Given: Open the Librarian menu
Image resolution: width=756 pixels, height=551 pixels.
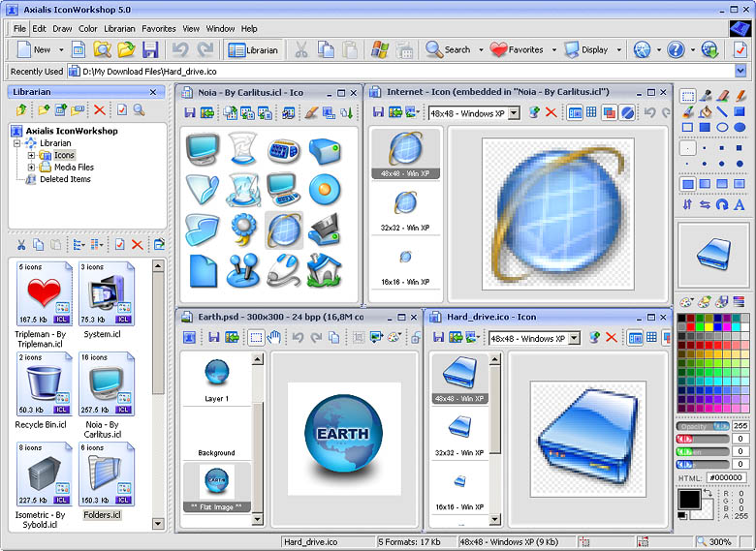Looking at the screenshot, I should (119, 29).
